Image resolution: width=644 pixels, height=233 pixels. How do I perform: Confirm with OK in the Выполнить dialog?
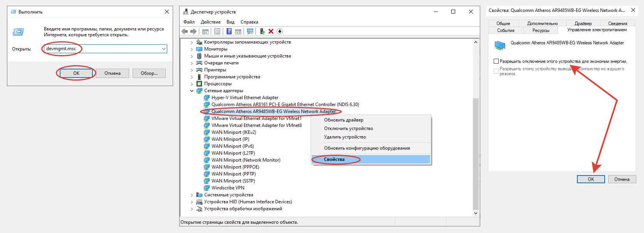coord(76,73)
